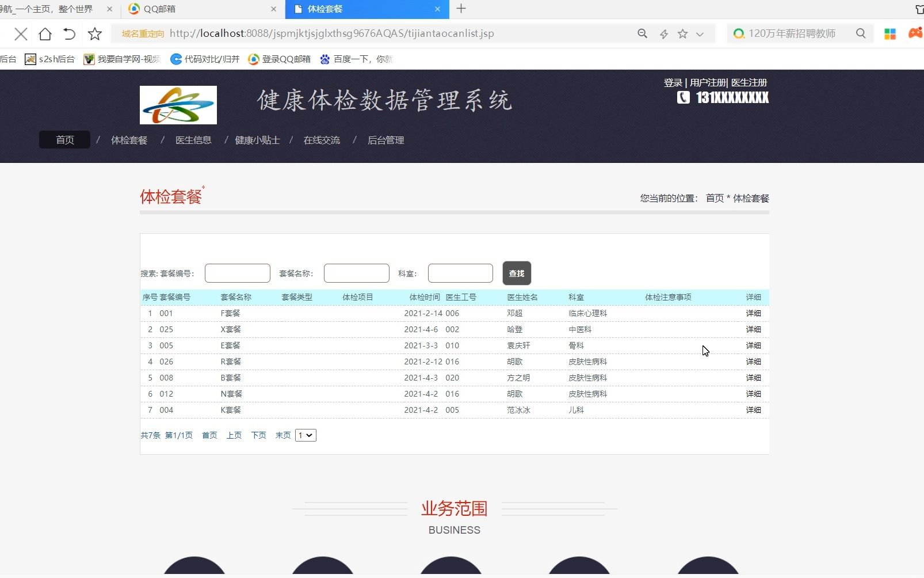Open 详细 for the B套餐 row
The width and height of the screenshot is (924, 578).
753,378
